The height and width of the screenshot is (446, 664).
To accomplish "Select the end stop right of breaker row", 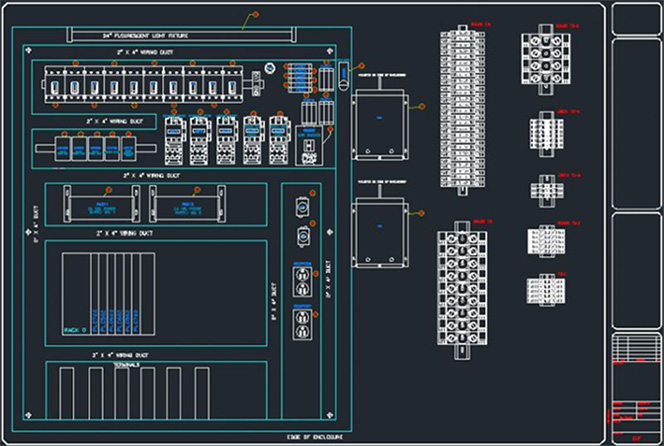I will [256, 83].
